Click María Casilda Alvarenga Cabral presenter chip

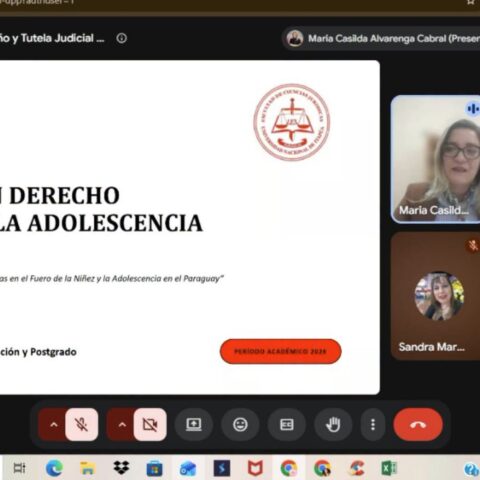click(x=382, y=39)
